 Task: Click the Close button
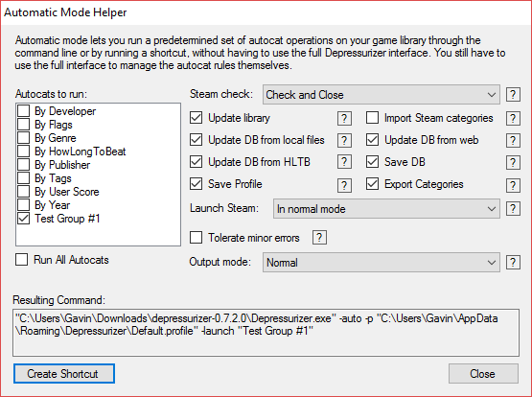483,374
